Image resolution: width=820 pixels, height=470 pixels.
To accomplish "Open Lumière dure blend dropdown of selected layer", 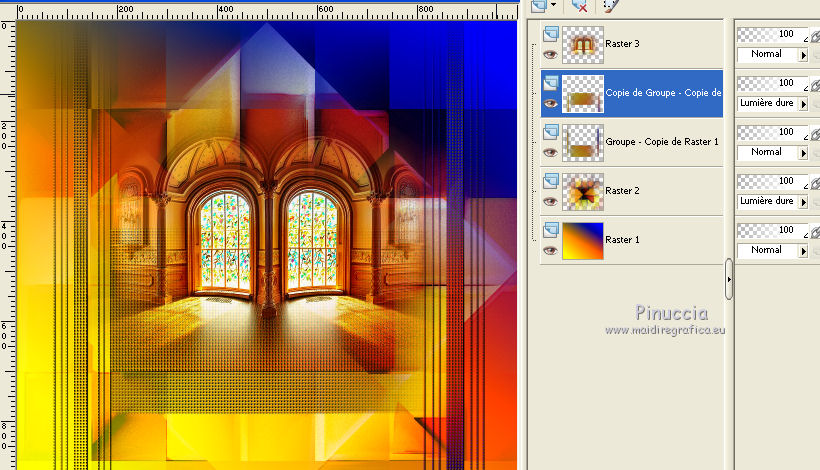I will click(x=803, y=103).
